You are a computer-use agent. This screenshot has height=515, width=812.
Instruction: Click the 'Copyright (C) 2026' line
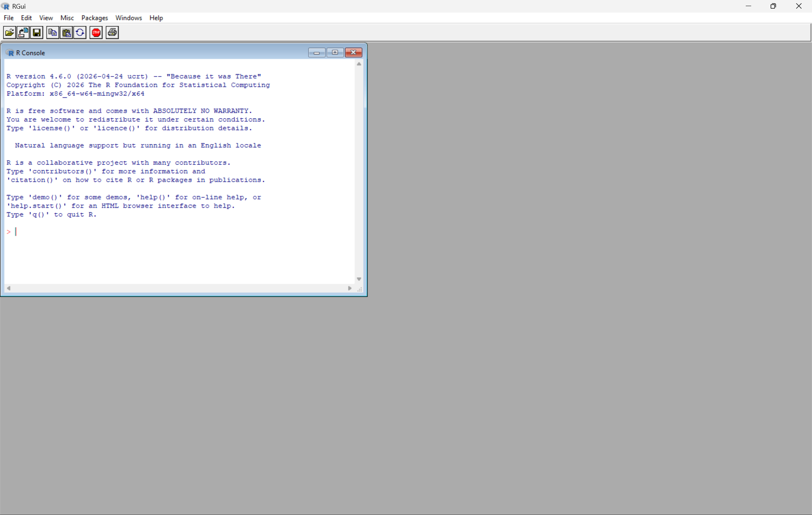pyautogui.click(x=138, y=85)
